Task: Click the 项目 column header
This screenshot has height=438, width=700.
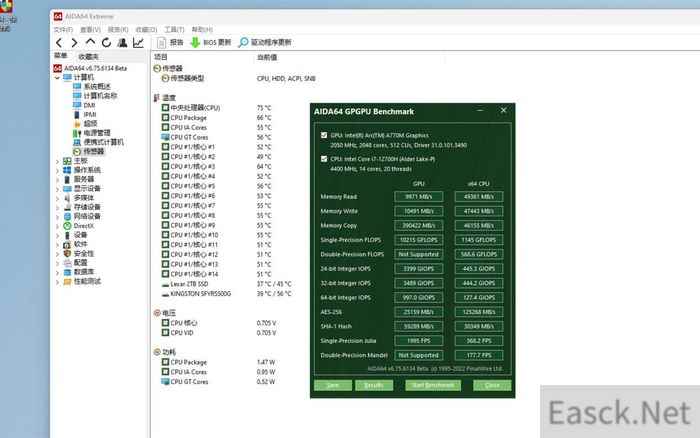Action: point(161,57)
